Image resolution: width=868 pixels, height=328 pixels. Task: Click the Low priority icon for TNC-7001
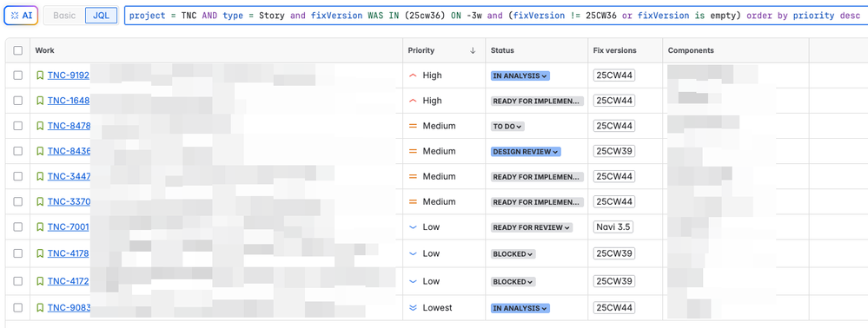coord(413,226)
